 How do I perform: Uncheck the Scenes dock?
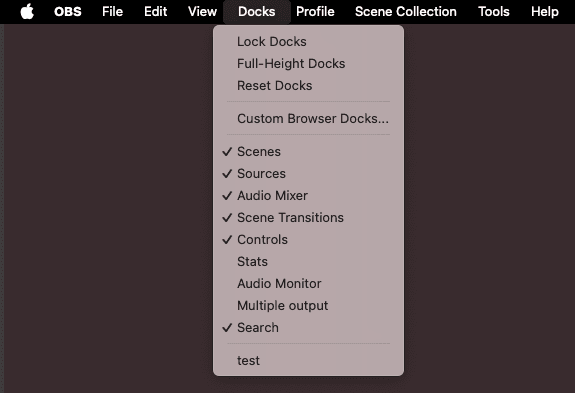pos(308,151)
